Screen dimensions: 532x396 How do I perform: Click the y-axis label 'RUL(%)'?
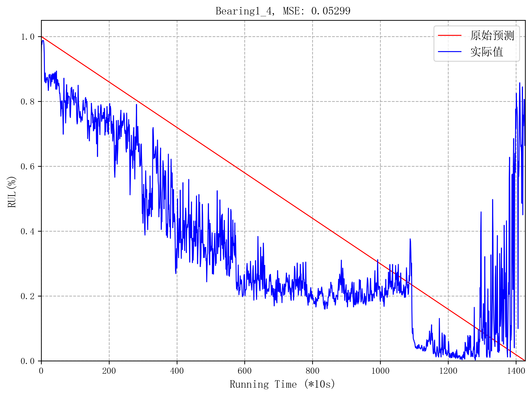12,192
